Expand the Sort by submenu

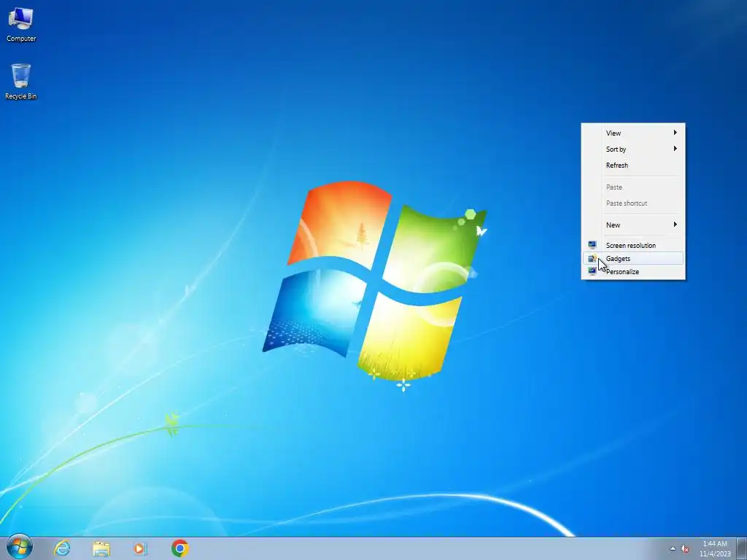tap(633, 149)
